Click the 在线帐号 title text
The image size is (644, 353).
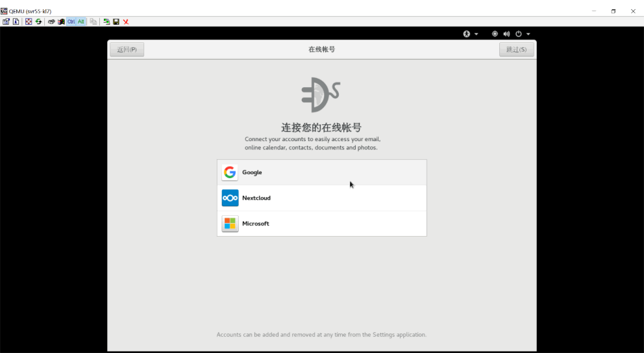tap(321, 49)
